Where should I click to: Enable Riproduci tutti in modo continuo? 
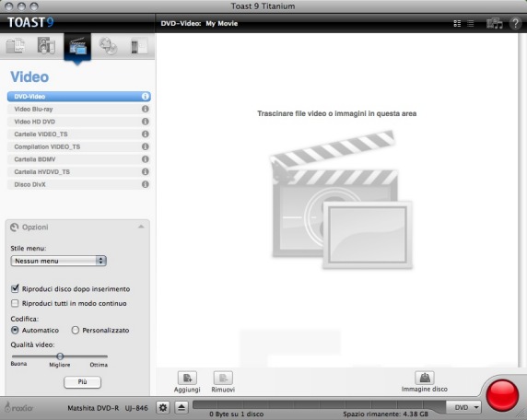(x=15, y=303)
